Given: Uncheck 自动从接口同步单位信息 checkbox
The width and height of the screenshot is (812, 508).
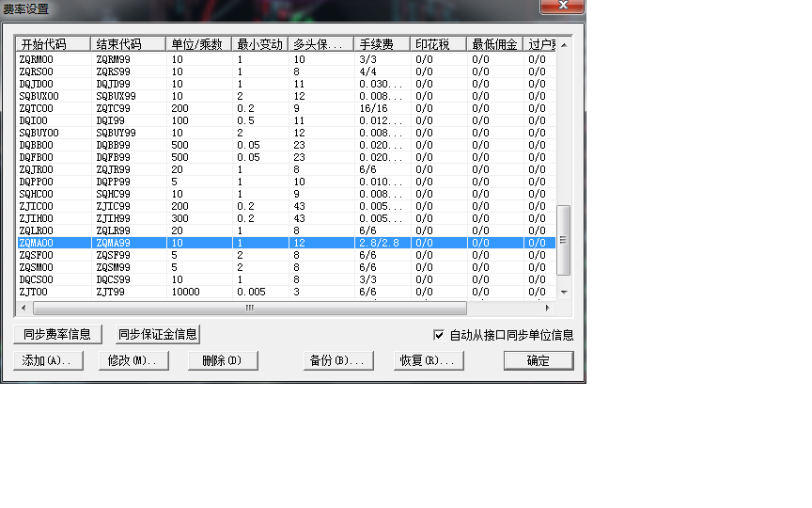Looking at the screenshot, I should (439, 335).
